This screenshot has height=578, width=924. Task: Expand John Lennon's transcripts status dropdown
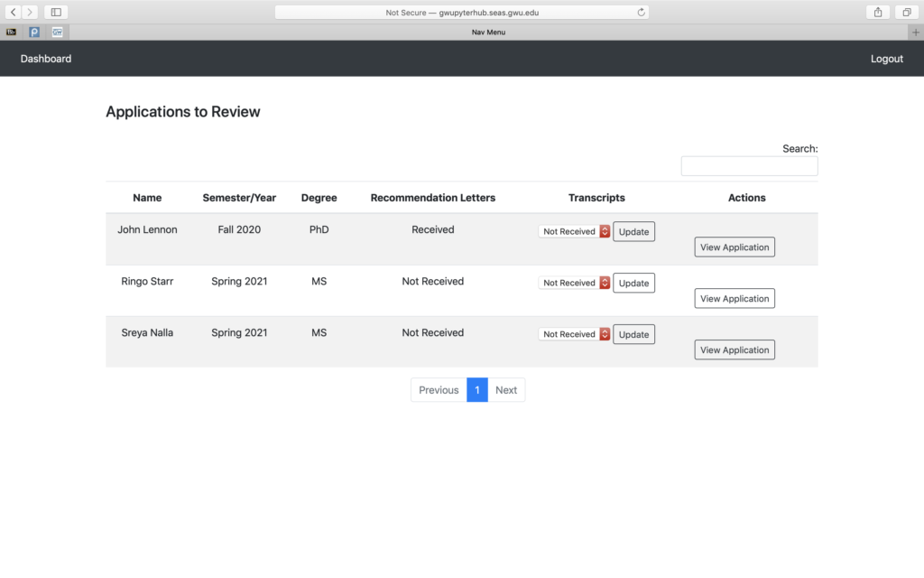pos(575,231)
